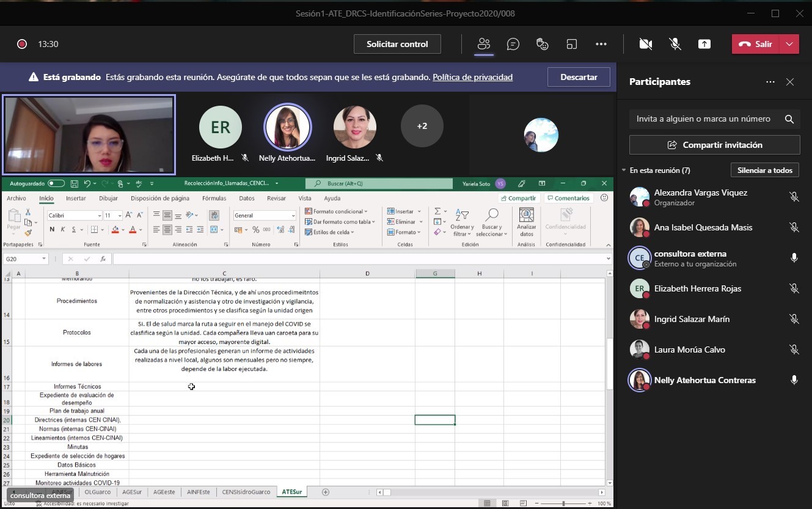Collapse the 'En esta reunión (7)' list
The width and height of the screenshot is (812, 509).
tap(624, 170)
